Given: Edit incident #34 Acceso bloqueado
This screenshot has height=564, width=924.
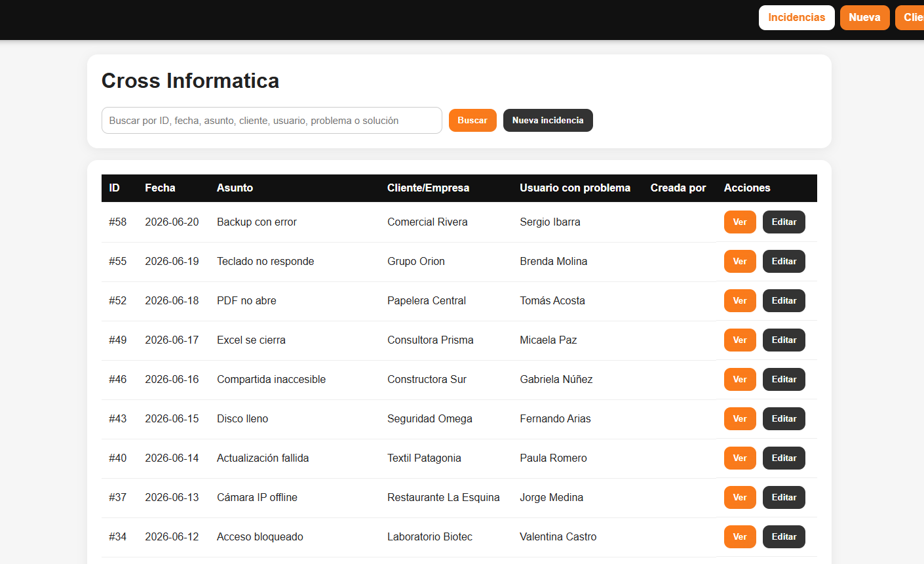Looking at the screenshot, I should click(x=784, y=537).
